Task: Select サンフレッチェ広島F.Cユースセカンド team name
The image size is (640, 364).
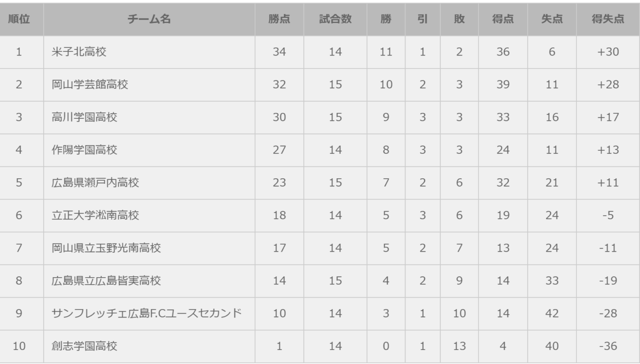Action: [147, 314]
